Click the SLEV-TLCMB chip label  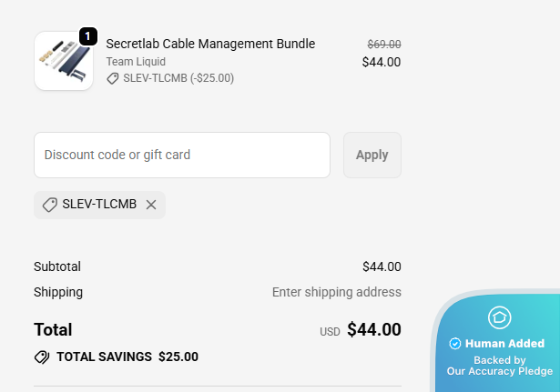(x=99, y=205)
